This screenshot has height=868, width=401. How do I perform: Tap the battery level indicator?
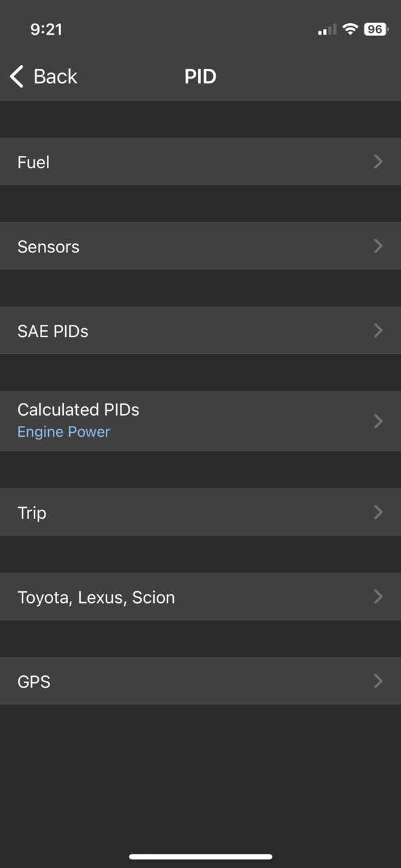(x=376, y=29)
